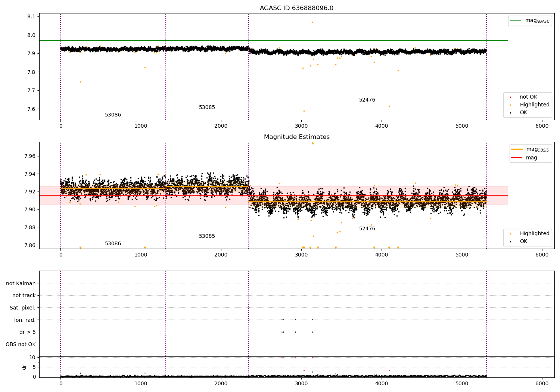This screenshot has width=560, height=392.
Task: Click the 3000 tick on top plot x-axis
Action: [301, 126]
